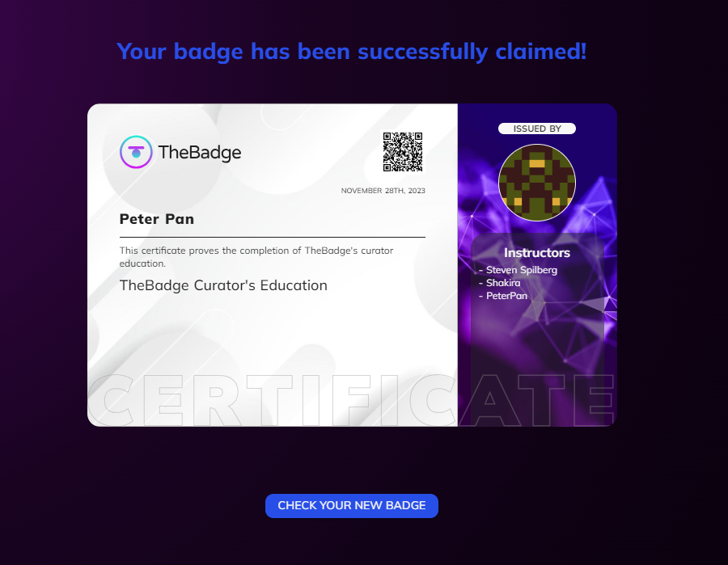
Task: Select PeterPan in instructors list
Action: [506, 296]
